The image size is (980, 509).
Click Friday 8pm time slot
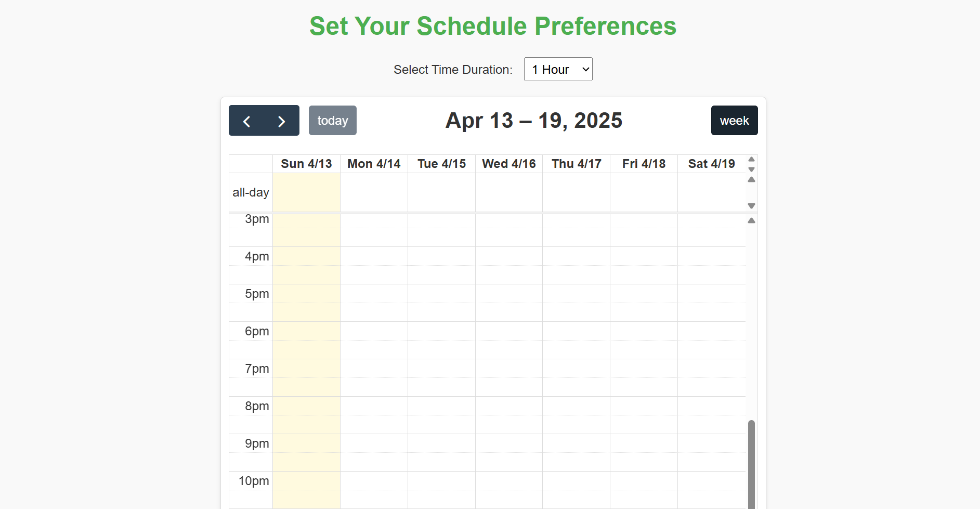tap(644, 406)
